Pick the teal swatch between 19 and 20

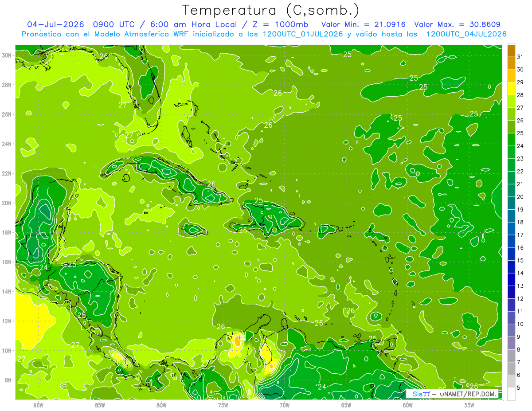511,203
